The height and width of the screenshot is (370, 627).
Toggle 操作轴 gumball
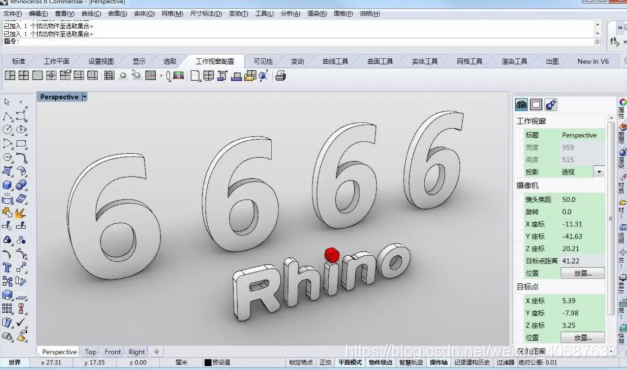[x=439, y=362]
